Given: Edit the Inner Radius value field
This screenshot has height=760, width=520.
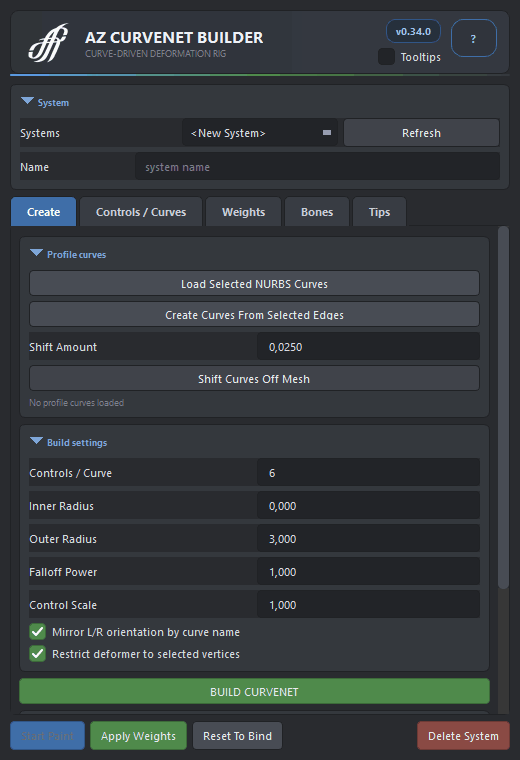Looking at the screenshot, I should 368,506.
